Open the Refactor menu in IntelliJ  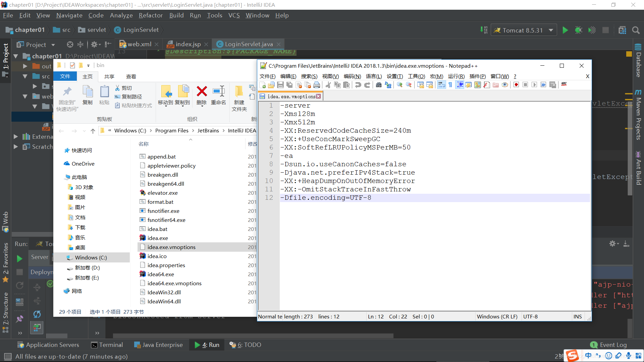pos(151,15)
